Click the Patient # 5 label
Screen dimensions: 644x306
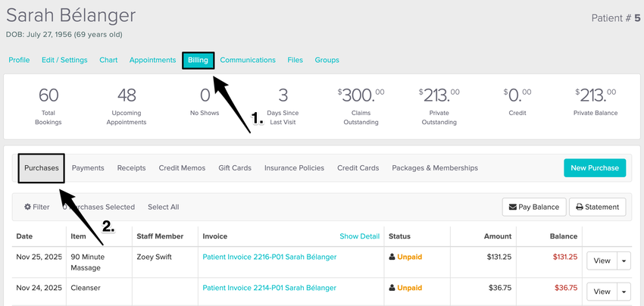(616, 18)
